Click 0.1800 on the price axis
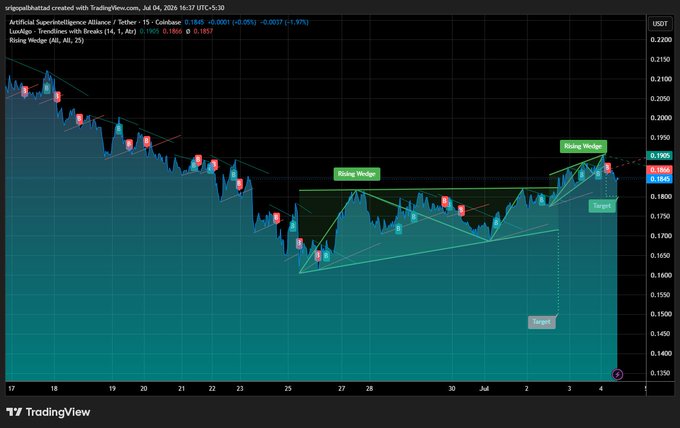The width and height of the screenshot is (680, 428). (660, 197)
